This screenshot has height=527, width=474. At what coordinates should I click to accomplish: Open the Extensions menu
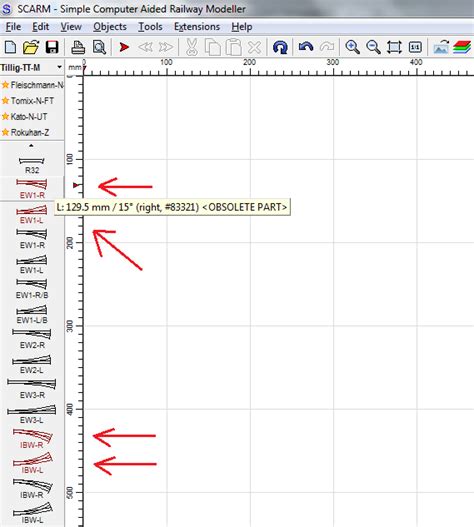[197, 27]
